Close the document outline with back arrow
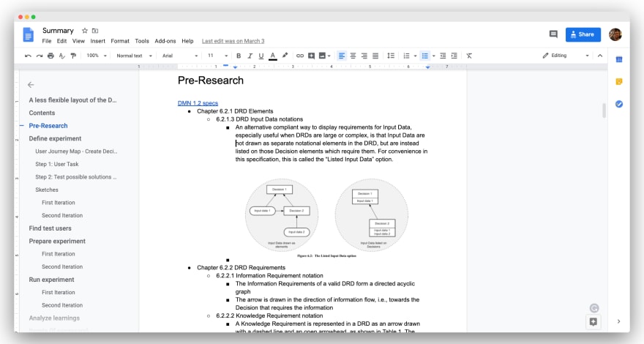This screenshot has width=644, height=344. 31,85
